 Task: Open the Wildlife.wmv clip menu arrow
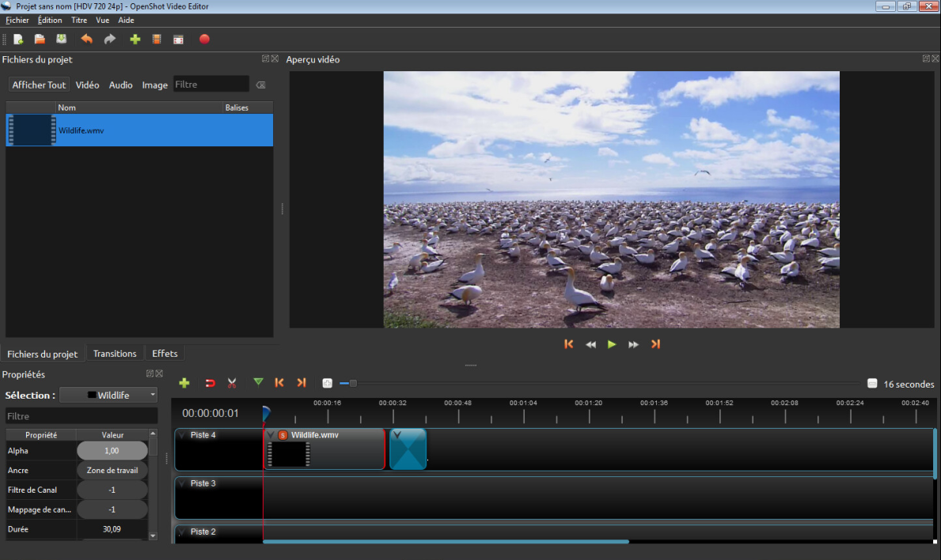pos(271,435)
